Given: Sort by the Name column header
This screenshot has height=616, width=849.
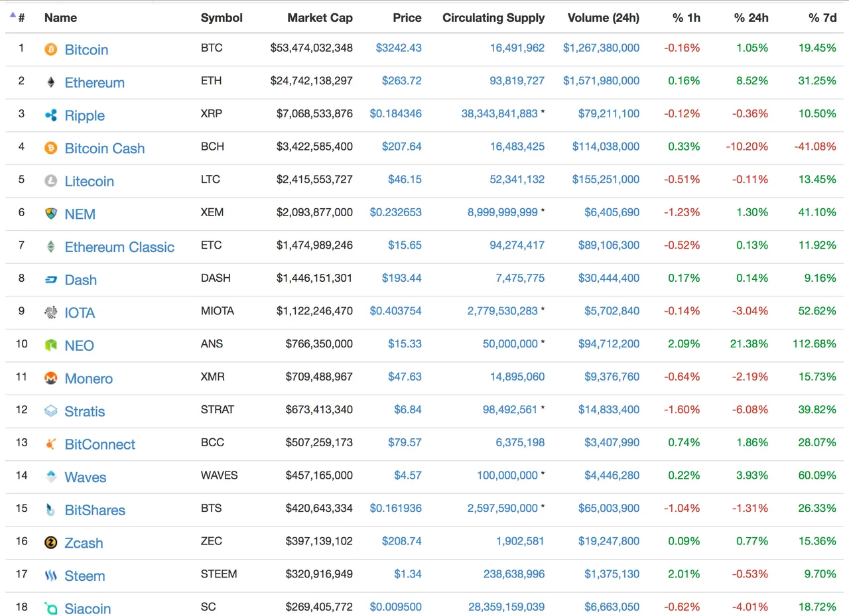Looking at the screenshot, I should 60,18.
